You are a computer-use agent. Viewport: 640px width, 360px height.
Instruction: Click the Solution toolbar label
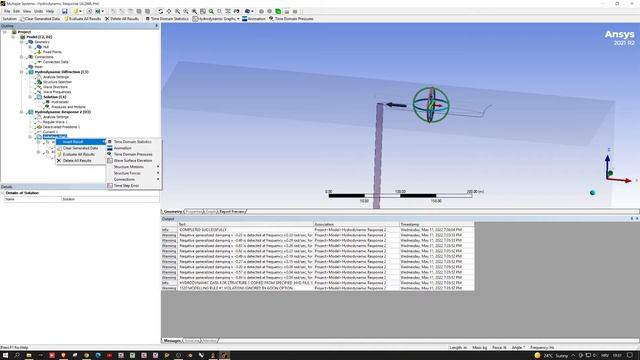pos(10,19)
